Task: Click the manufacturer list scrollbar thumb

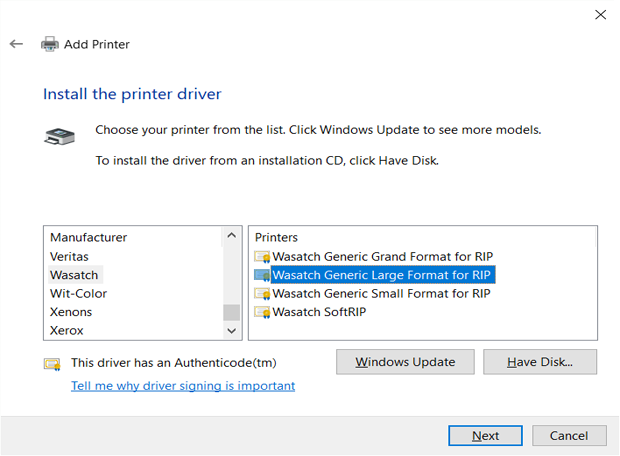Action: 231,312
